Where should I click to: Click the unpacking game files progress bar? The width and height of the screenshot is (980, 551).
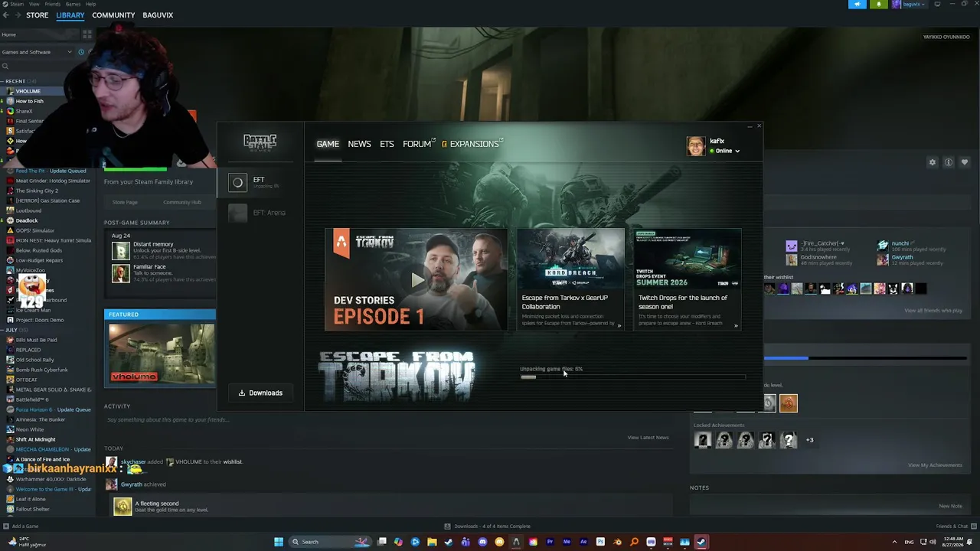632,377
